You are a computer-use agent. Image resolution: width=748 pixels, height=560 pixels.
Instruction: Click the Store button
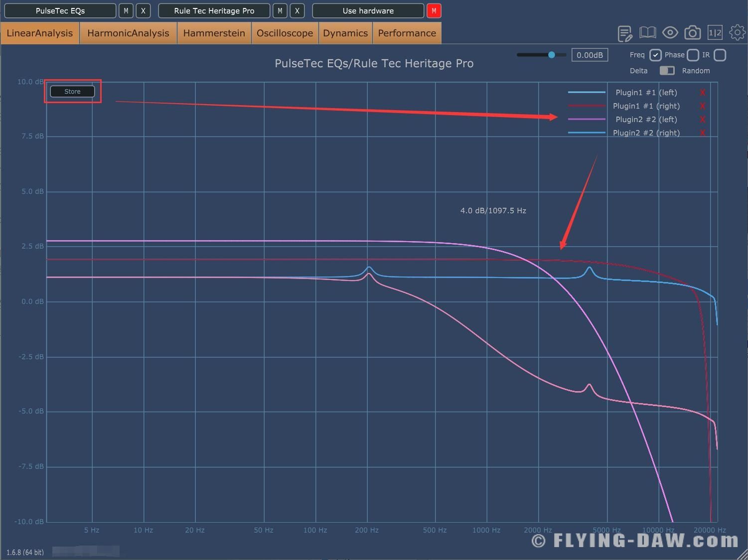(72, 92)
